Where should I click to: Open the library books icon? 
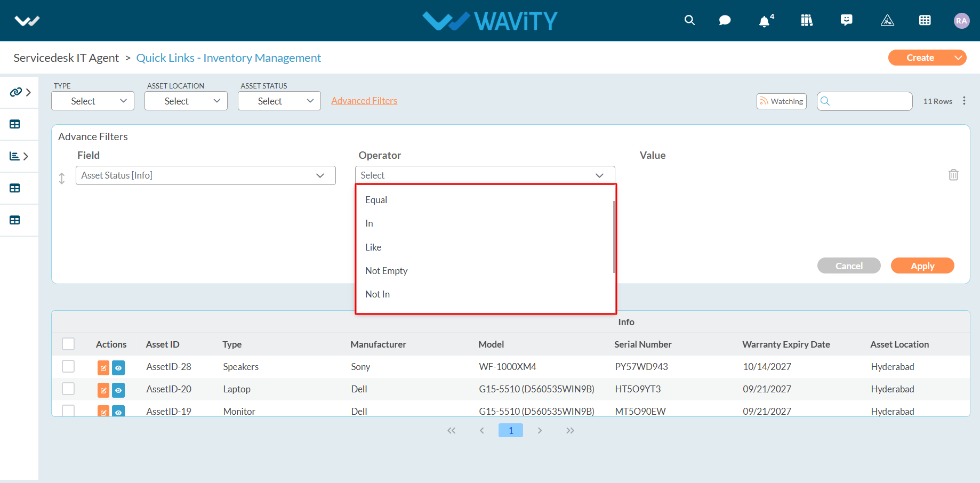click(807, 20)
